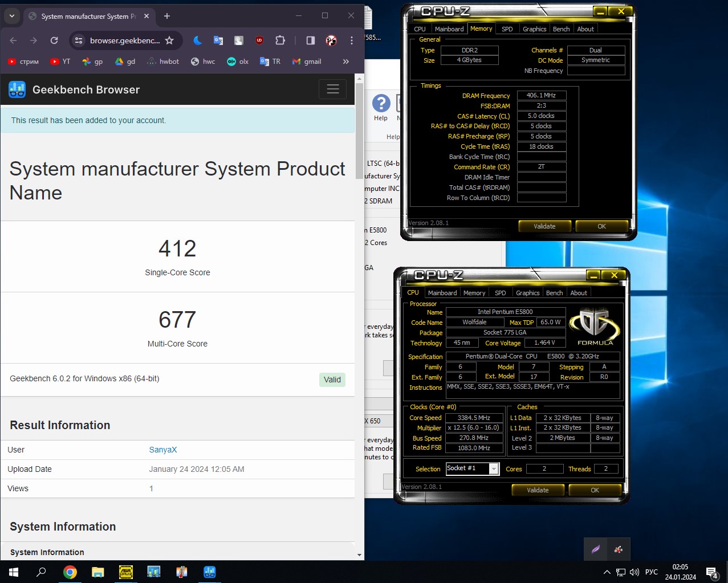This screenshot has width=728, height=583.
Task: Open SPD tab in top CPU-Z window
Action: click(507, 29)
